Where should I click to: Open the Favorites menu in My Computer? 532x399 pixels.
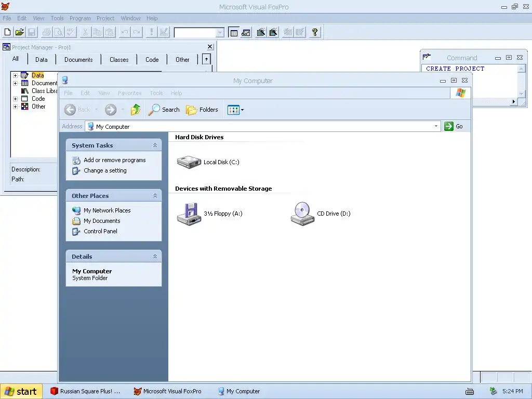[129, 93]
